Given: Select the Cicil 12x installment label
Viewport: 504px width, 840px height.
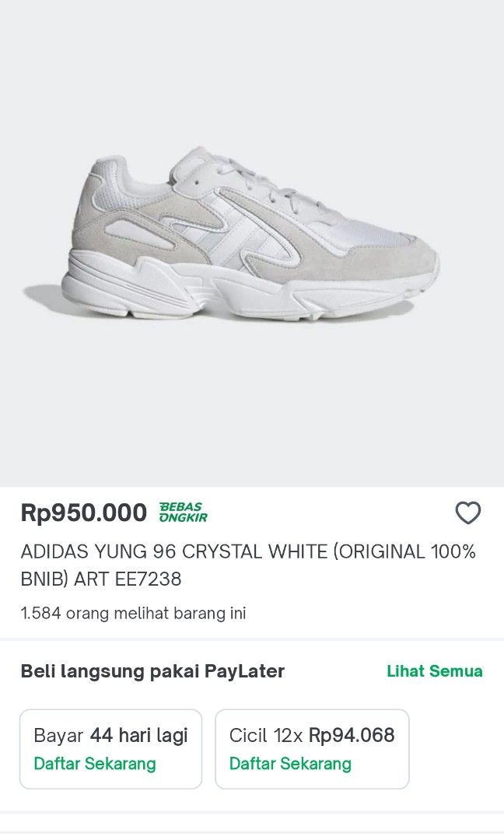Looking at the screenshot, I should click(268, 735).
